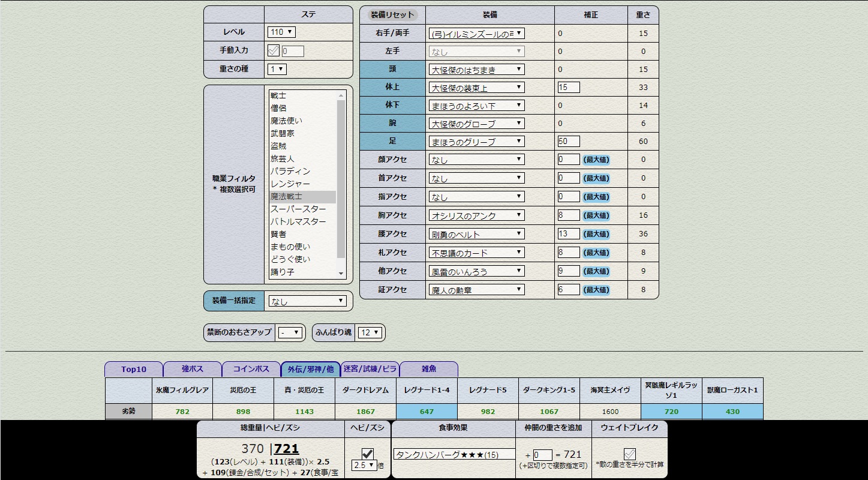Image resolution: width=868 pixels, height=480 pixels.
Task: Open the 証アクセ 魔人の勲章 dropdown
Action: click(476, 289)
